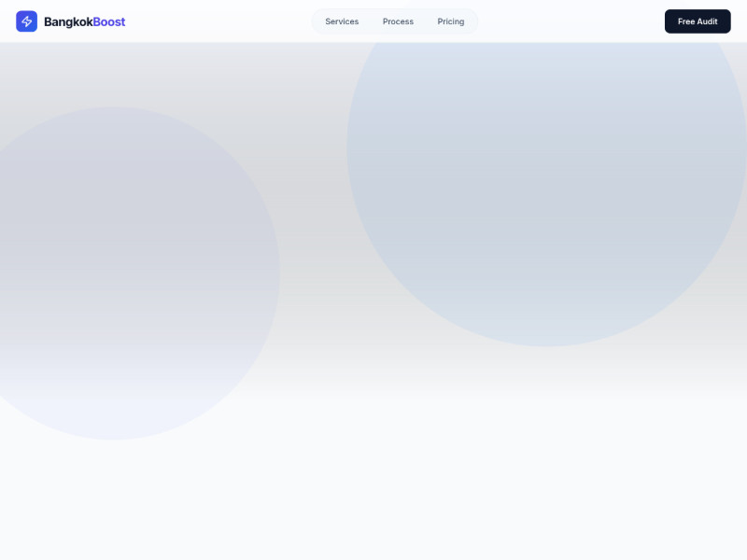This screenshot has width=747, height=560.
Task: Open the Services navigation item
Action: tap(342, 21)
